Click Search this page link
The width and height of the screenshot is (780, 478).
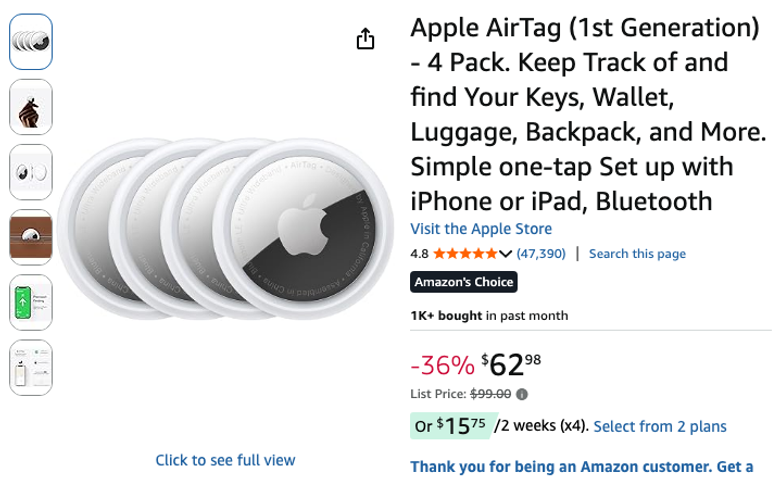point(637,254)
